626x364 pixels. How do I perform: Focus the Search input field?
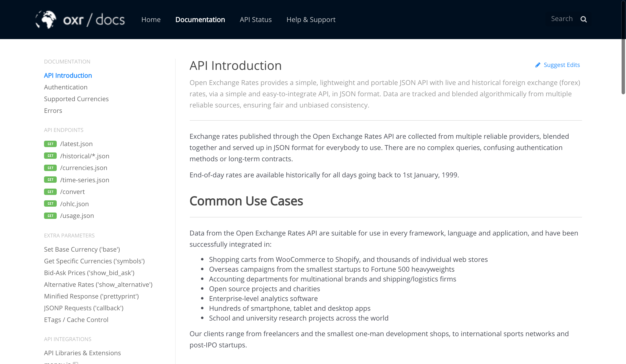click(x=562, y=19)
